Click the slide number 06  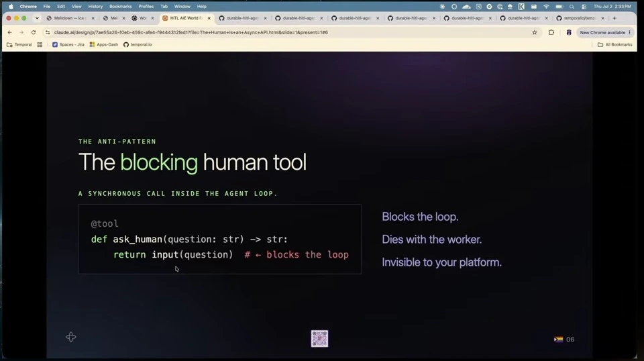pos(570,340)
